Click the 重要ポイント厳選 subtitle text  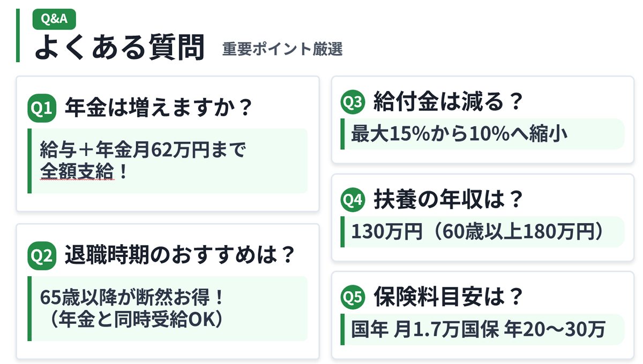tap(282, 50)
